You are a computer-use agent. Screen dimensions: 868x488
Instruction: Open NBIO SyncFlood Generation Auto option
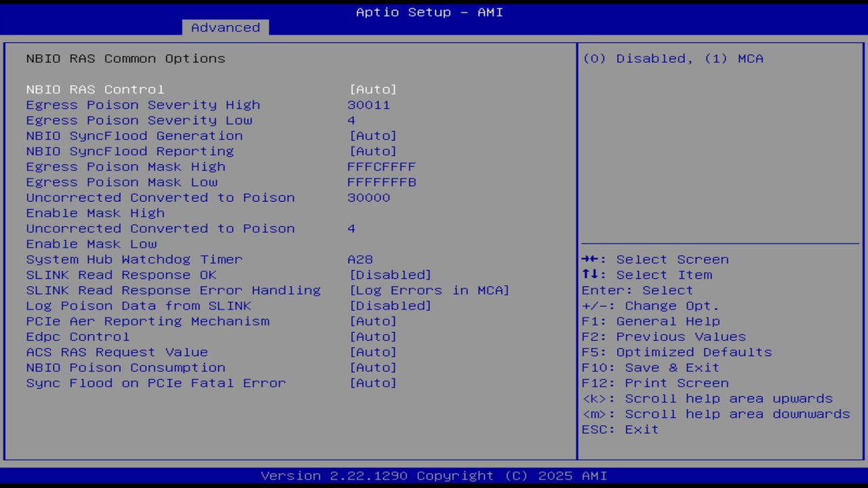point(373,136)
